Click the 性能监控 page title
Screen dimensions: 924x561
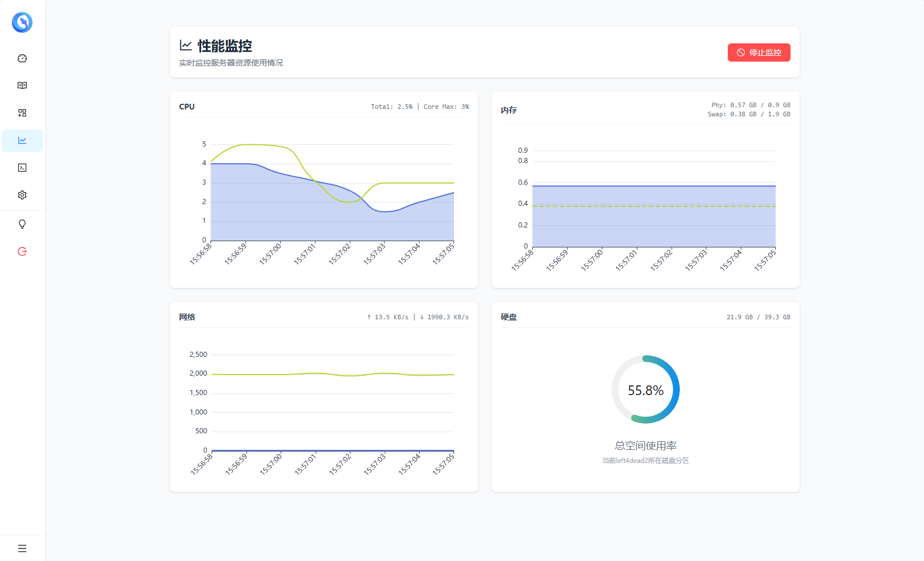click(225, 46)
